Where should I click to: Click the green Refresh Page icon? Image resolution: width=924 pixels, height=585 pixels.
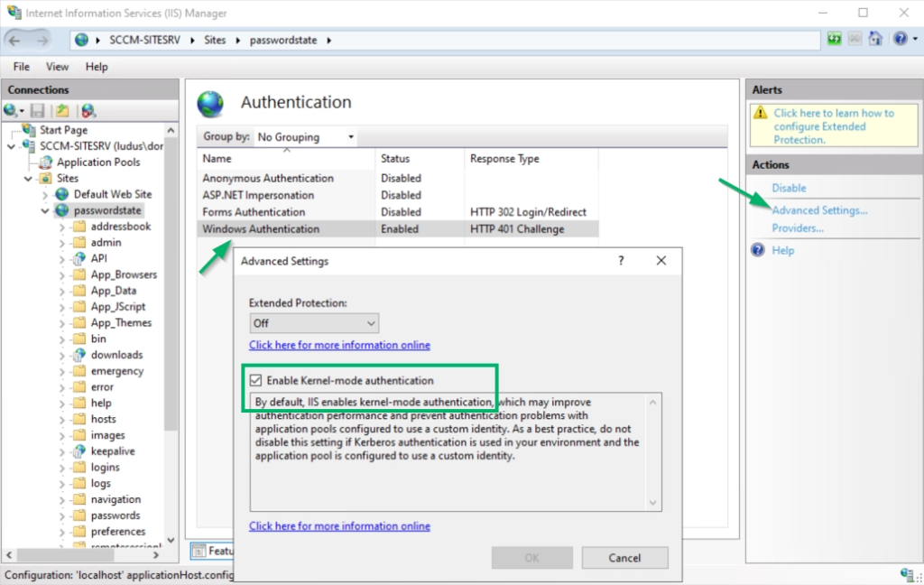point(836,40)
